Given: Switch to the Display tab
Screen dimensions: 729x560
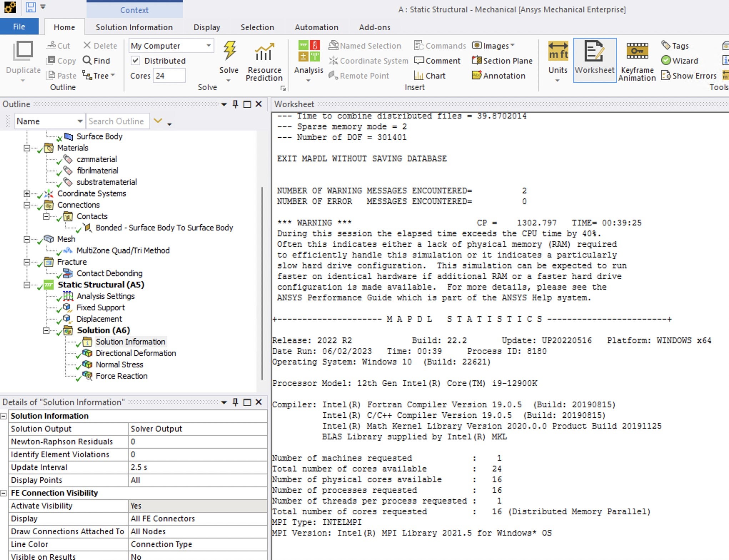Looking at the screenshot, I should [x=207, y=27].
